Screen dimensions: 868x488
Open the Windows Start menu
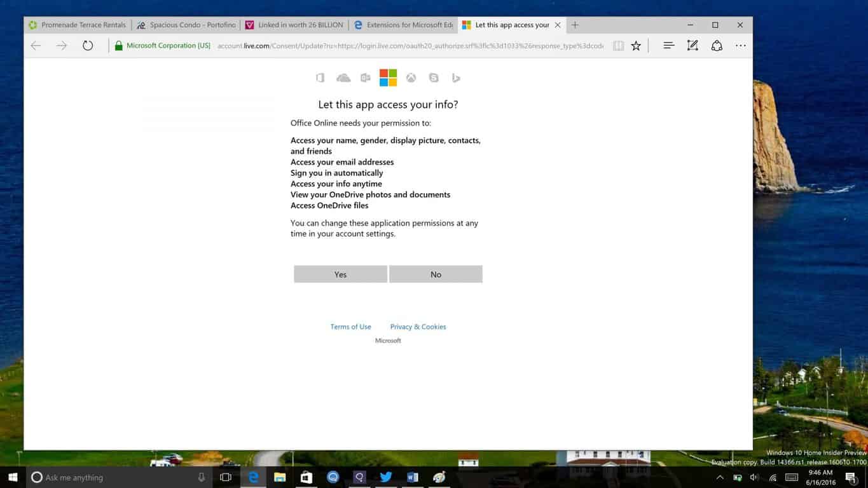coord(13,477)
